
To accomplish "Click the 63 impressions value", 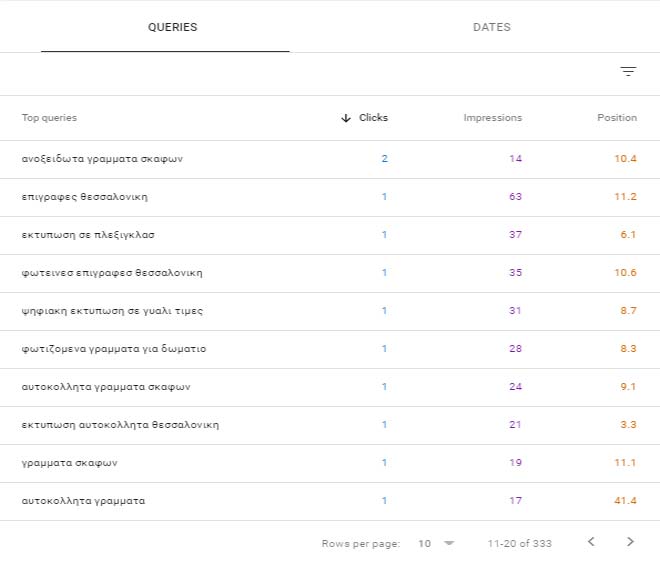I will [515, 197].
